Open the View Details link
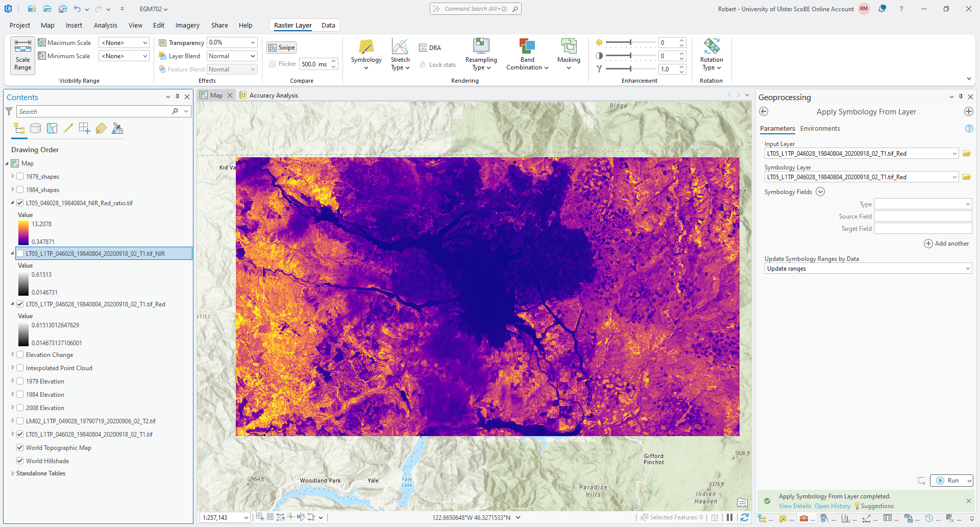Viewport: 980px width, 527px height. (x=794, y=506)
